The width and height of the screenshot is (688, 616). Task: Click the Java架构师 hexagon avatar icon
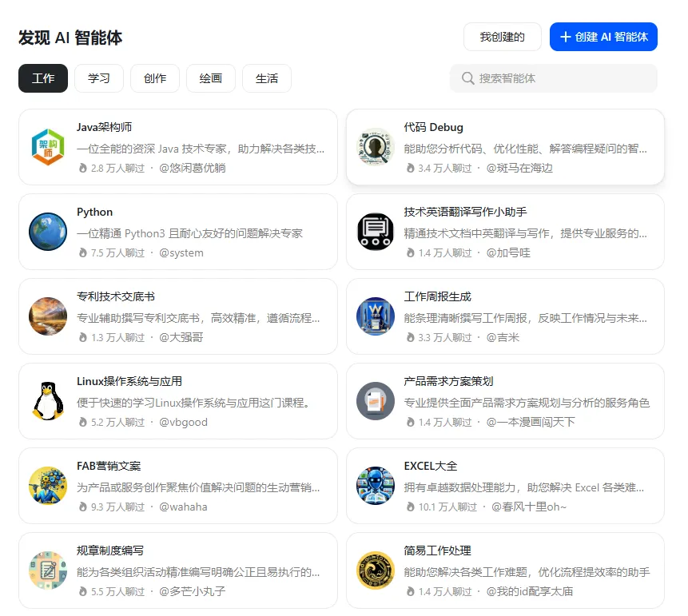[48, 147]
